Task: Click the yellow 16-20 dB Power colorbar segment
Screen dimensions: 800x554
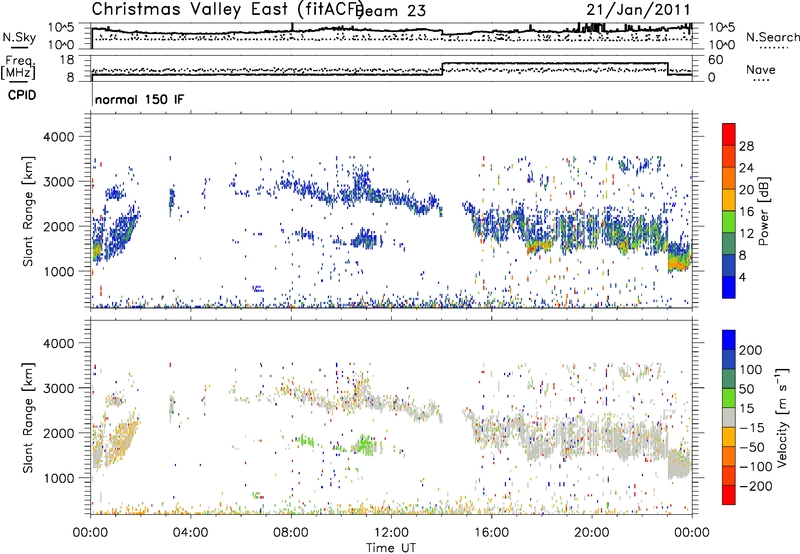Action: pyautogui.click(x=729, y=199)
